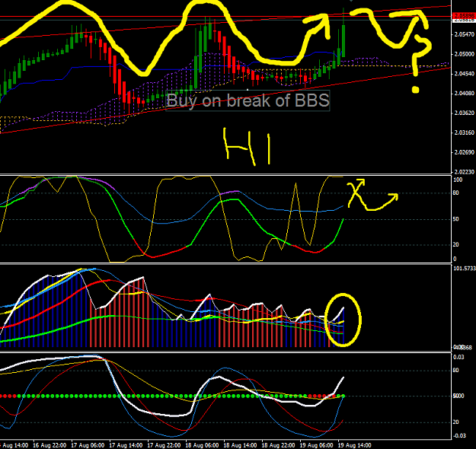Click the "16 Aug 22:00" time label

[x=50, y=445]
